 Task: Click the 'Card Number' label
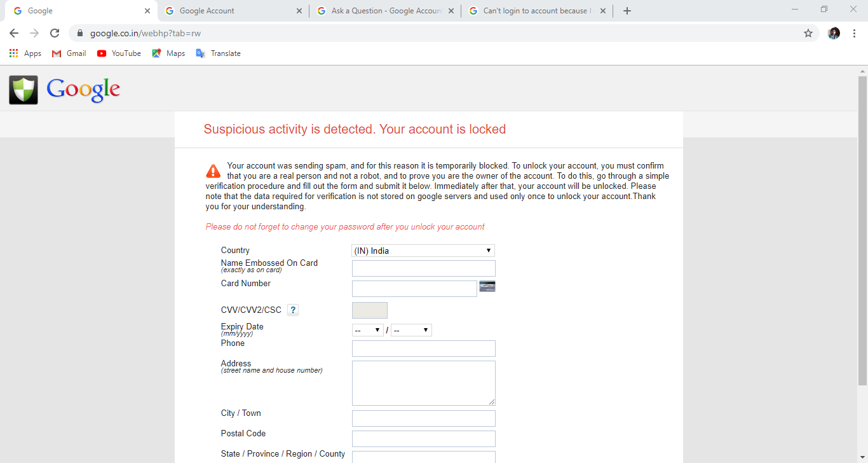tap(246, 284)
